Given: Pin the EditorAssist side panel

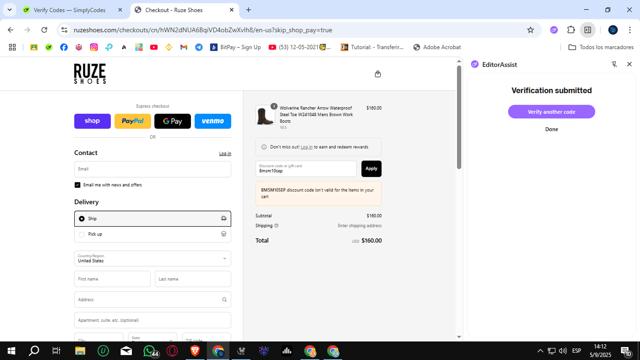Looking at the screenshot, I should 614,64.
